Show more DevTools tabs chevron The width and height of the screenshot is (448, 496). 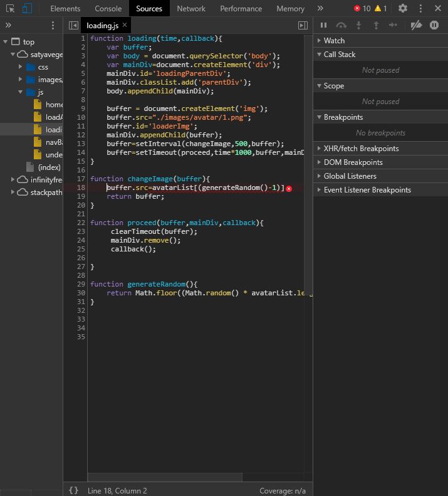(x=320, y=8)
